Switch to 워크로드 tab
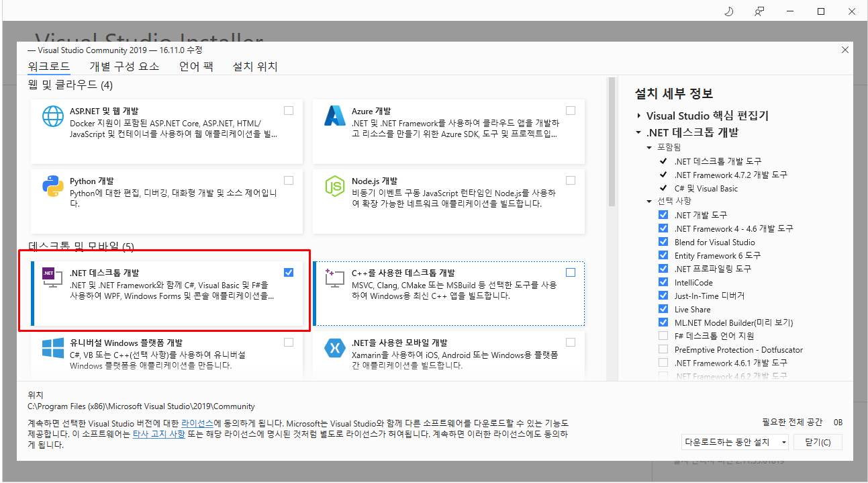The height and width of the screenshot is (483, 868). pos(48,67)
